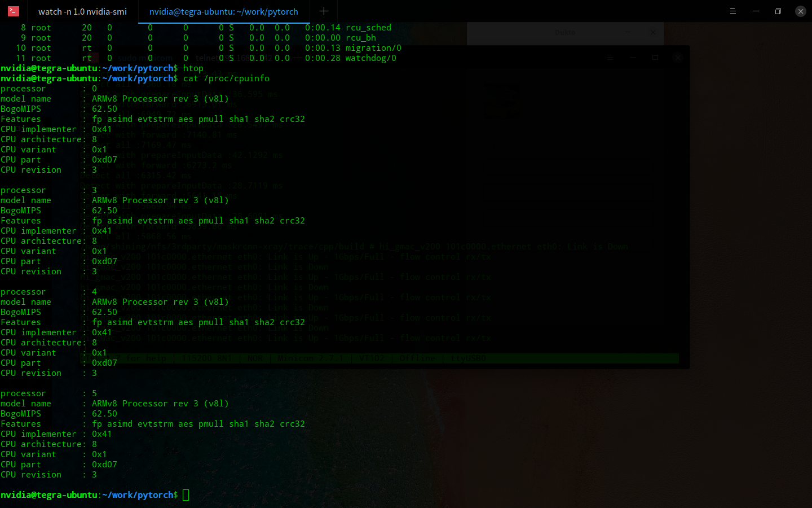812x508 pixels.
Task: Click the 'processor : 4' line
Action: coord(49,292)
